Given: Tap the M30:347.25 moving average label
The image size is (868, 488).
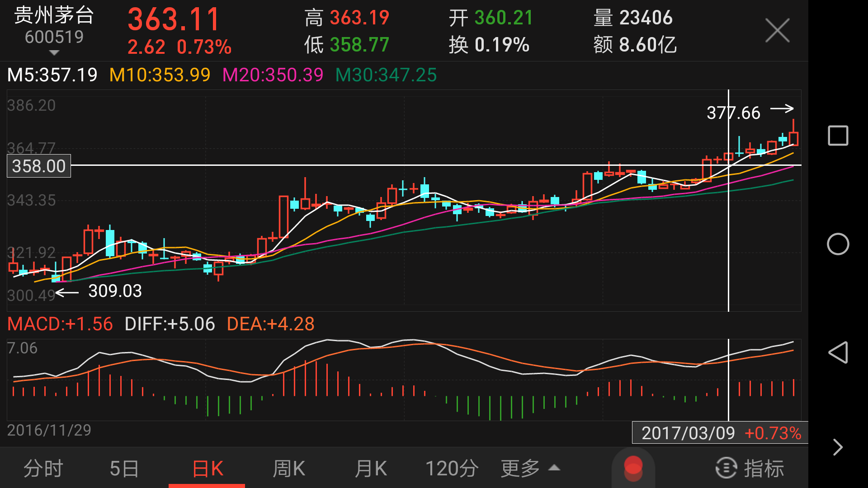Looking at the screenshot, I should coord(387,75).
